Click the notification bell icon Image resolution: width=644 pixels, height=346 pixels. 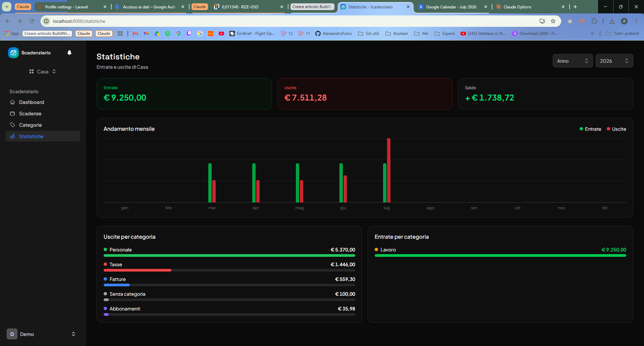tap(69, 53)
